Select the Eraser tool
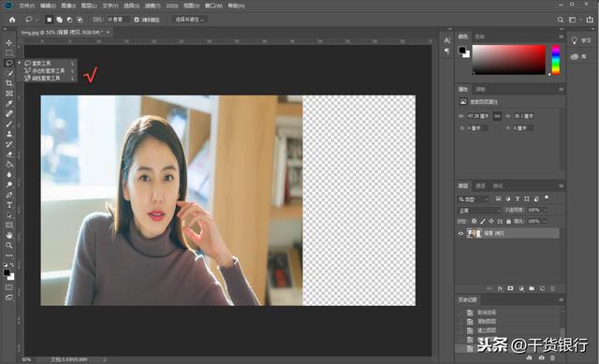This screenshot has width=599, height=364. pos(9,154)
